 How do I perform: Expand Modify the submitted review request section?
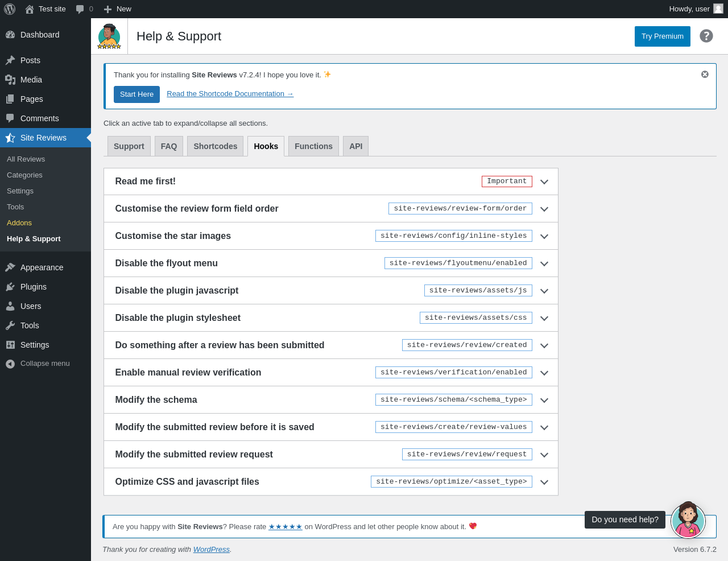[331, 455]
